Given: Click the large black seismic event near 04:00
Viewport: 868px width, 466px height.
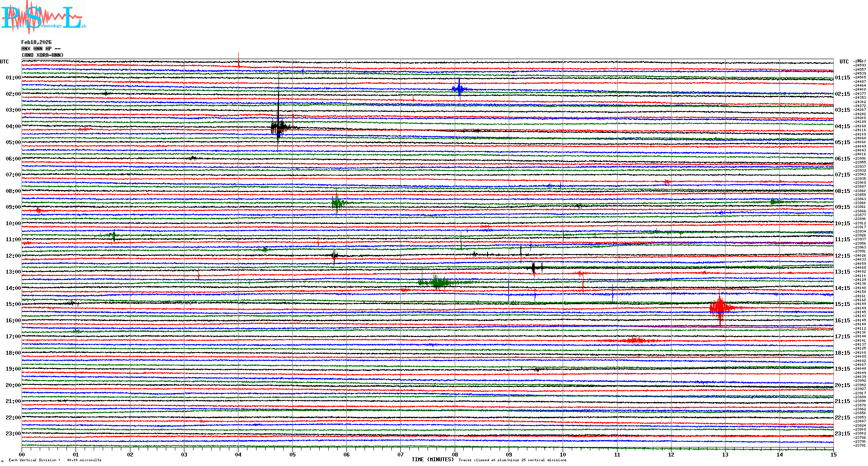Looking at the screenshot, I should tap(279, 127).
